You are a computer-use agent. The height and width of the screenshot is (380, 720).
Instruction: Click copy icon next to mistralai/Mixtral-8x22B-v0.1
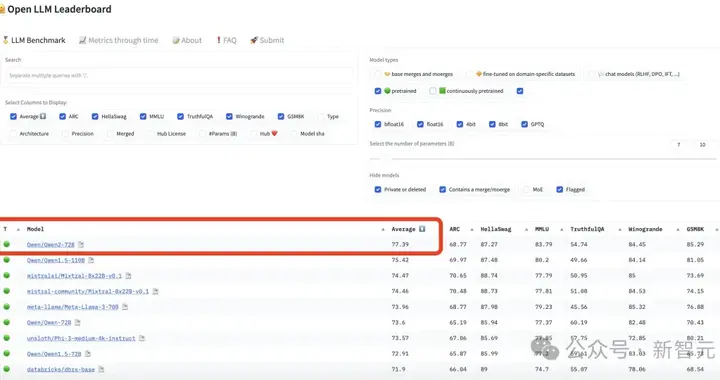tap(128, 276)
